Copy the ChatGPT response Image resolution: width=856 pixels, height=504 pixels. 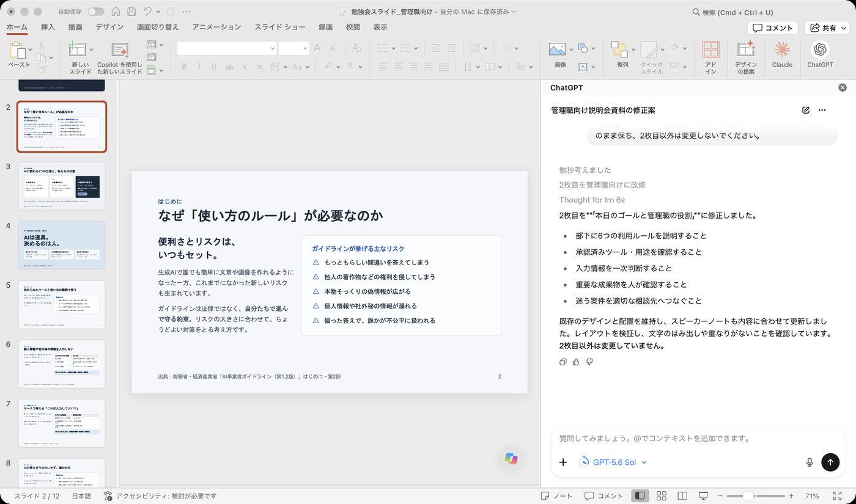(x=563, y=362)
